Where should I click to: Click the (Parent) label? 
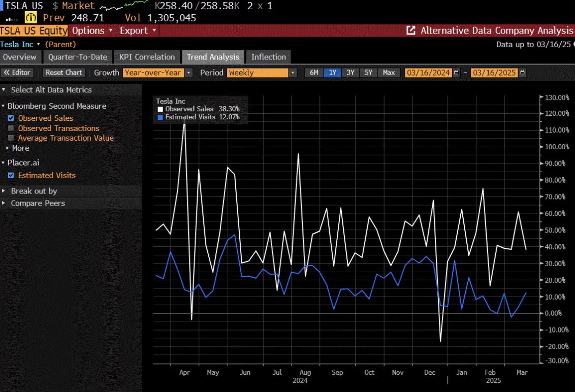pos(60,44)
